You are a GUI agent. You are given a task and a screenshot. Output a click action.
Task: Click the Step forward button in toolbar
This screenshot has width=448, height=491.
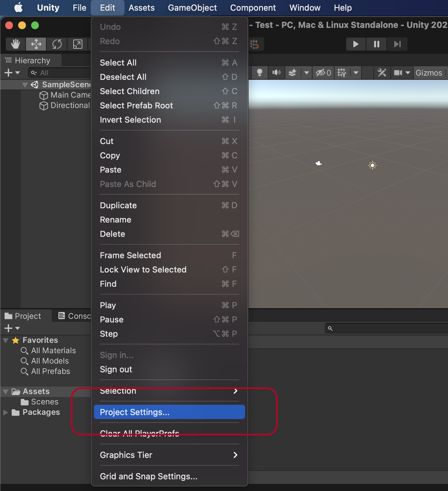397,44
